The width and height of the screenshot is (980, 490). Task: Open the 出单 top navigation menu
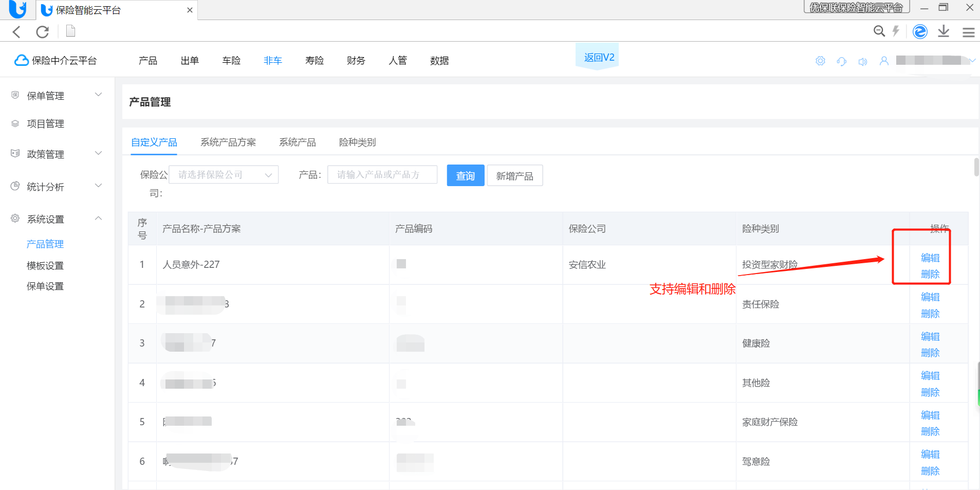(190, 61)
